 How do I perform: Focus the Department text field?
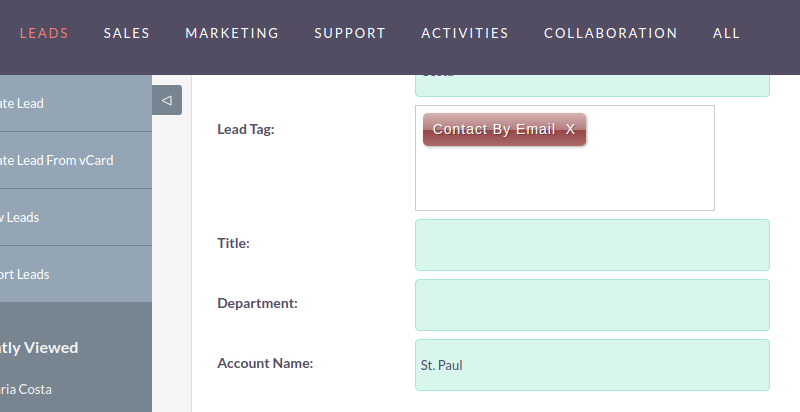coord(592,305)
